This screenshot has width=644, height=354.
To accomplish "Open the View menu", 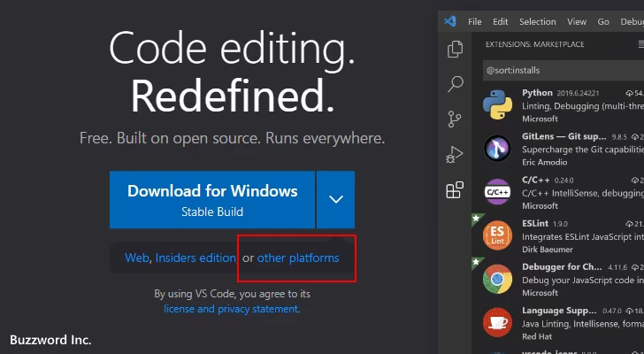I will [577, 22].
